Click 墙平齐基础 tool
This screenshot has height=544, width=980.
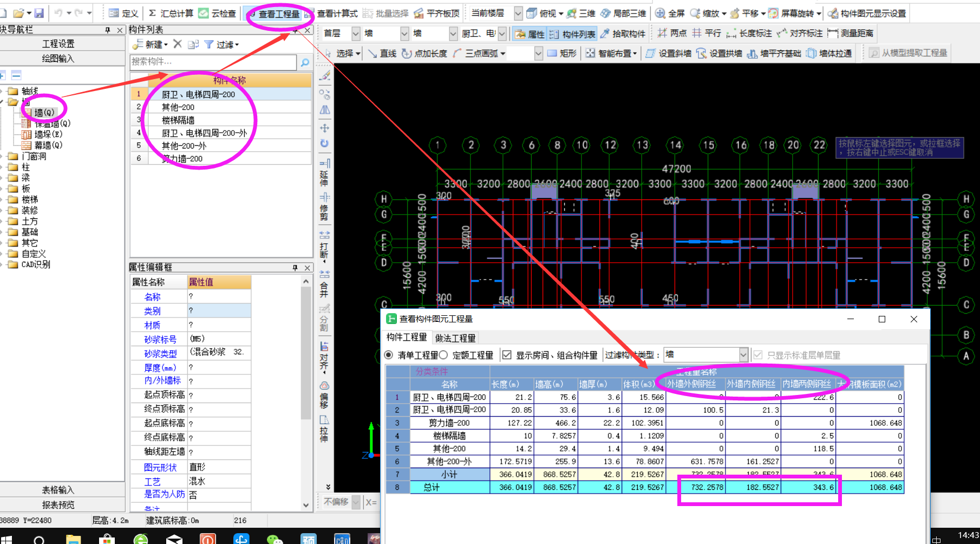[x=774, y=53]
